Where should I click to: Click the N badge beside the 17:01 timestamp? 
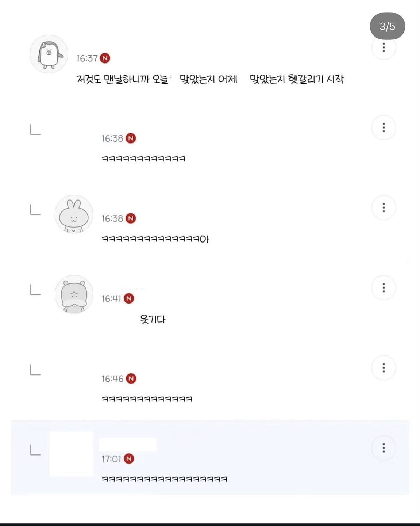[x=129, y=458]
